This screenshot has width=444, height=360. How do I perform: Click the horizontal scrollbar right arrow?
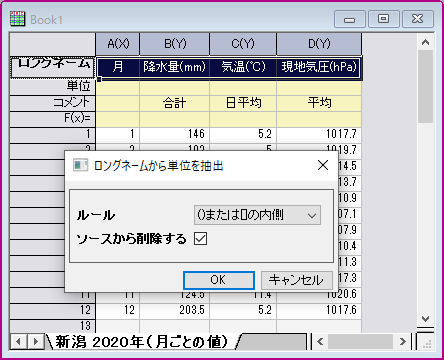[x=403, y=341]
